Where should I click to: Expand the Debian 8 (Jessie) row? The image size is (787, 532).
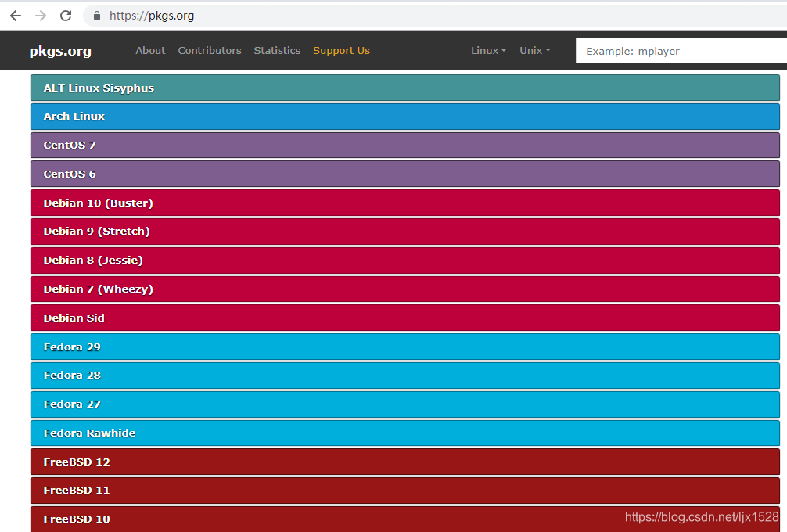[x=405, y=260]
